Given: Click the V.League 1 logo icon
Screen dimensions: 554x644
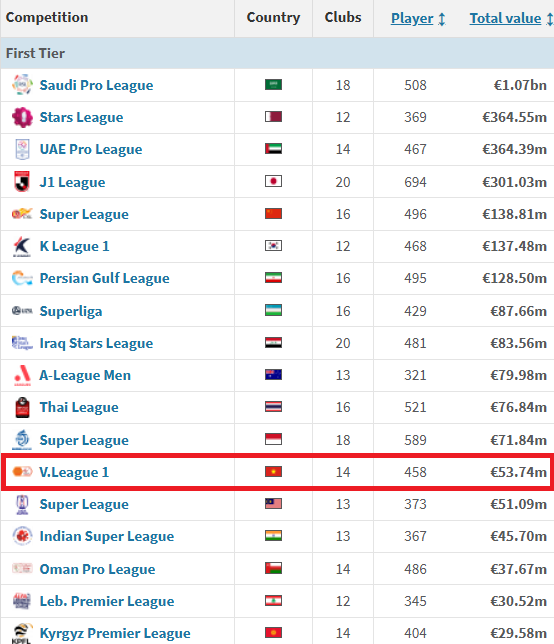Looking at the screenshot, I should pos(22,472).
